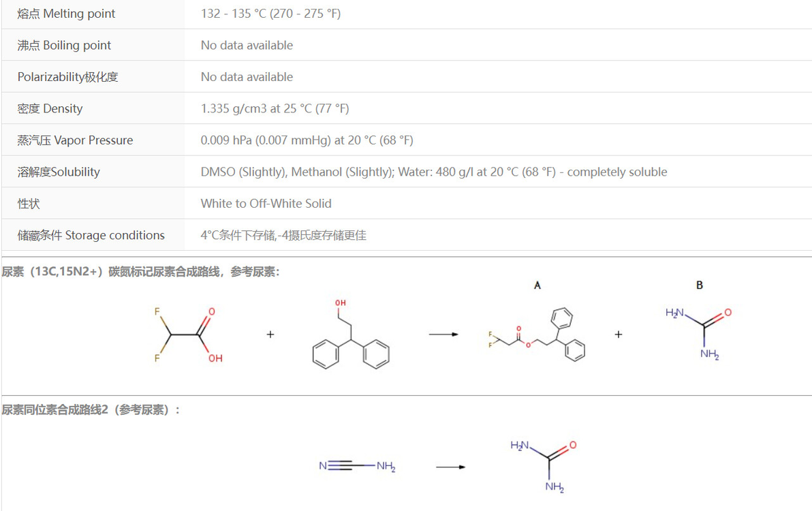Click the cyanamide structure in route 2
The image size is (812, 511).
point(358,467)
